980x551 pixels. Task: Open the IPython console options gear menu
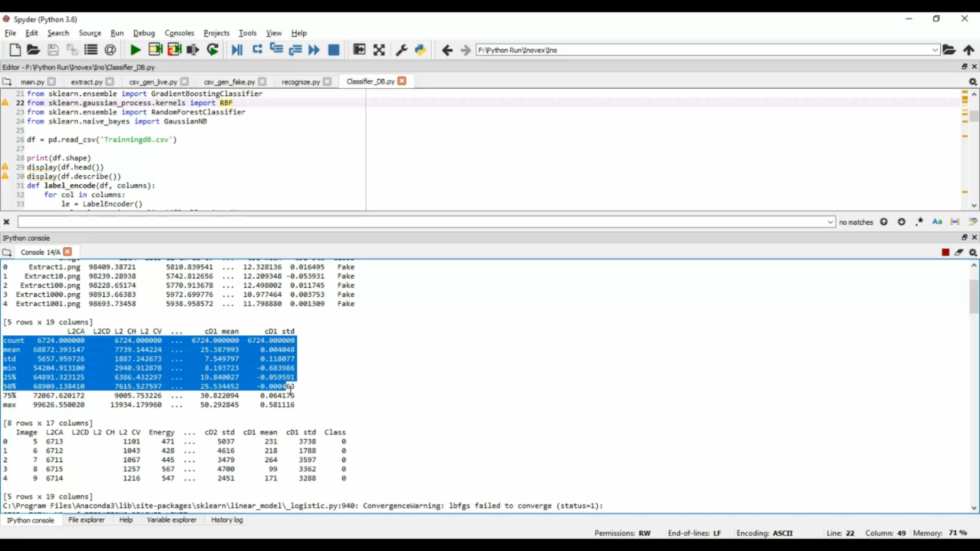point(973,252)
